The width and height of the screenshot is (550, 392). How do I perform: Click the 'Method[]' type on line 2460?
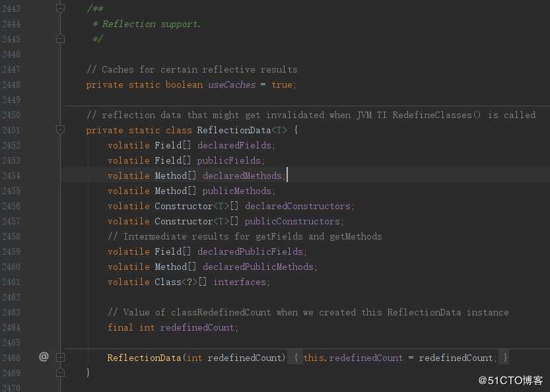pyautogui.click(x=176, y=267)
